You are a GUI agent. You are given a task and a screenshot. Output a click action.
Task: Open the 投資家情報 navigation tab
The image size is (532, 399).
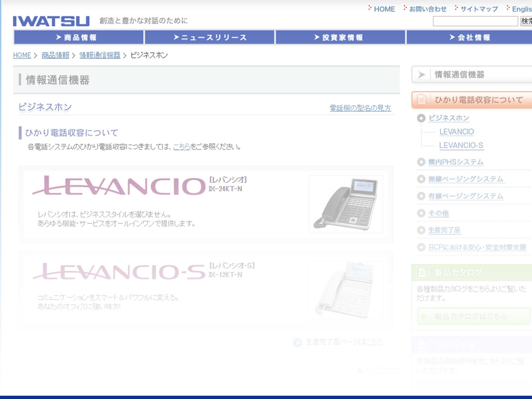(x=340, y=37)
